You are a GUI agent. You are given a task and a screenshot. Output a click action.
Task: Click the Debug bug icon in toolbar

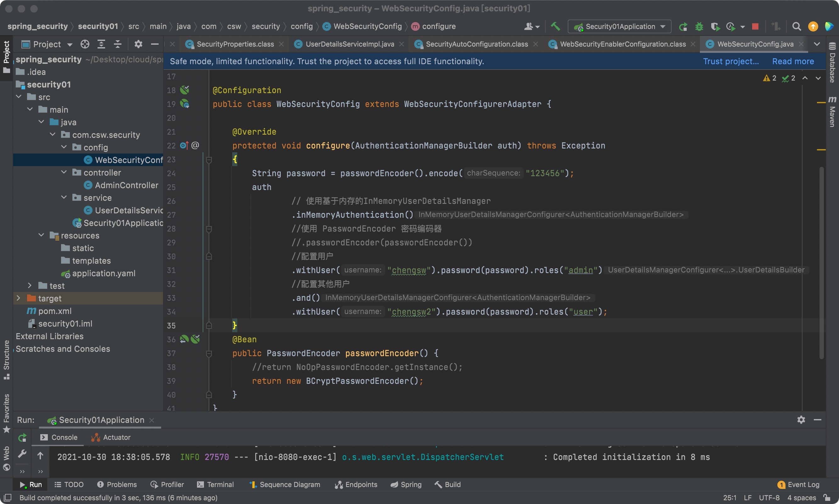point(699,26)
